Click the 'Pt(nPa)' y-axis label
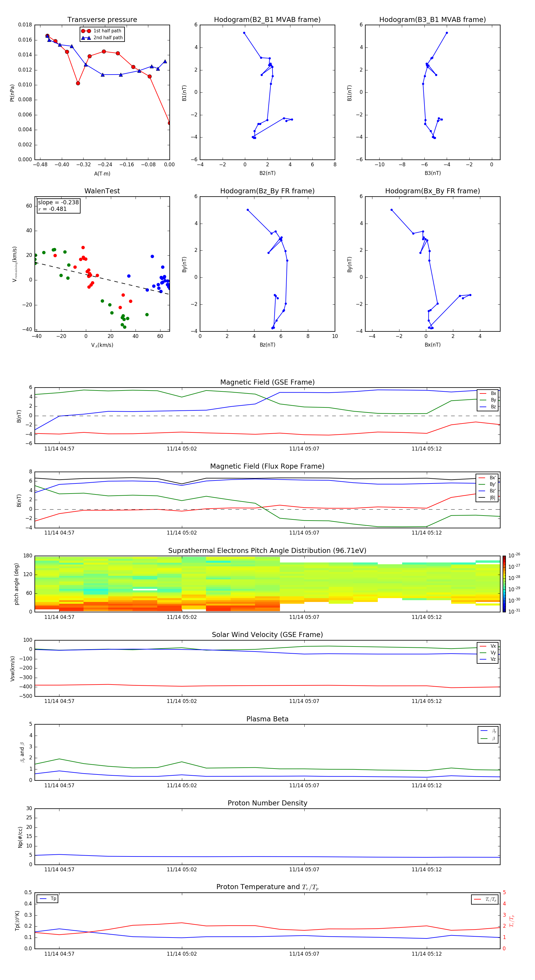Screen dimensions: 535x980 [x=12, y=92]
